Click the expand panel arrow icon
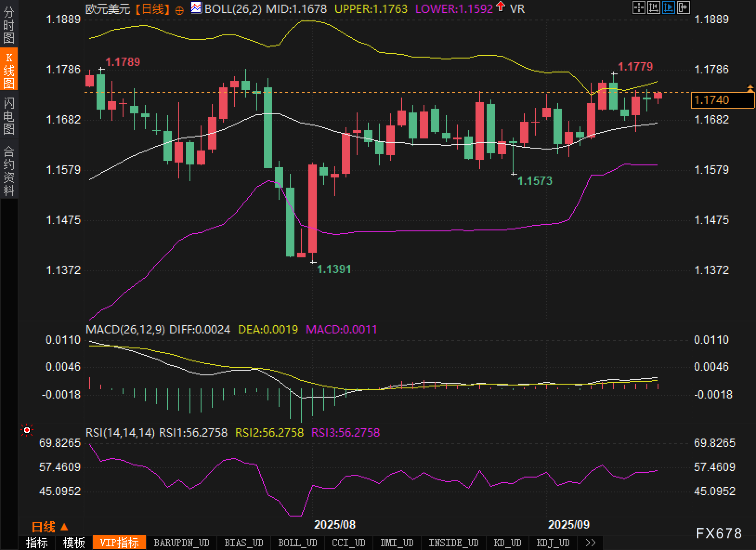Screen dimensions: 756x550 [x=684, y=7]
